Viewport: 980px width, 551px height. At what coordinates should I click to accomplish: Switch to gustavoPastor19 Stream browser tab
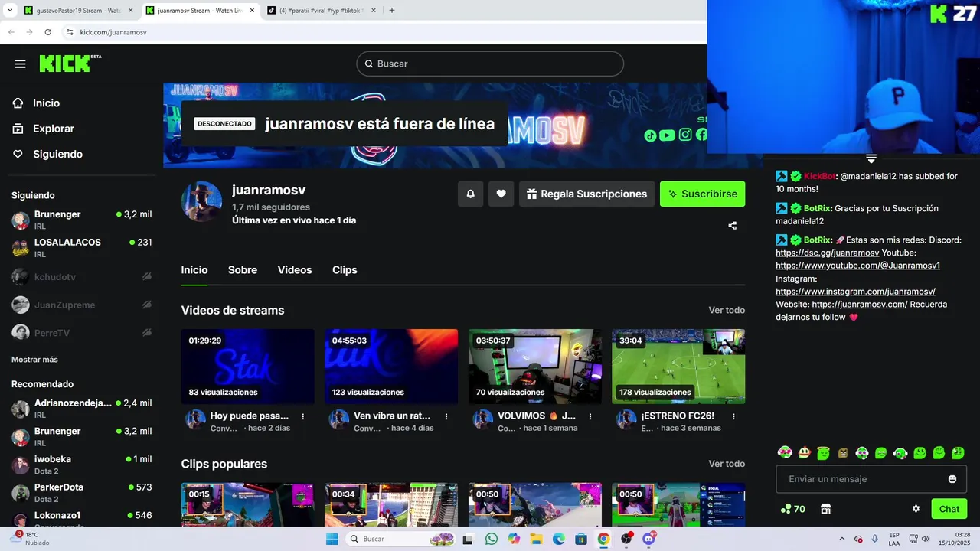(x=78, y=11)
